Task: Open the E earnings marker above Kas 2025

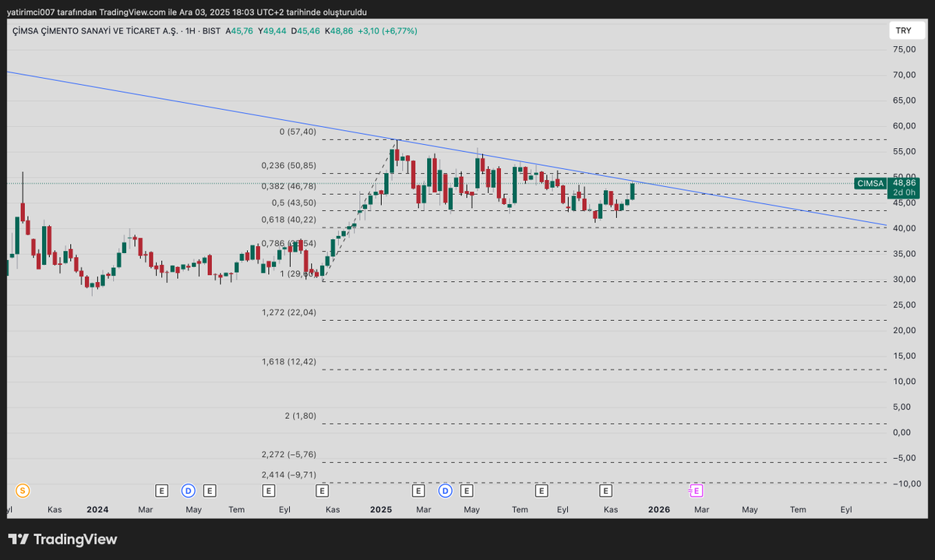Action: (x=605, y=491)
